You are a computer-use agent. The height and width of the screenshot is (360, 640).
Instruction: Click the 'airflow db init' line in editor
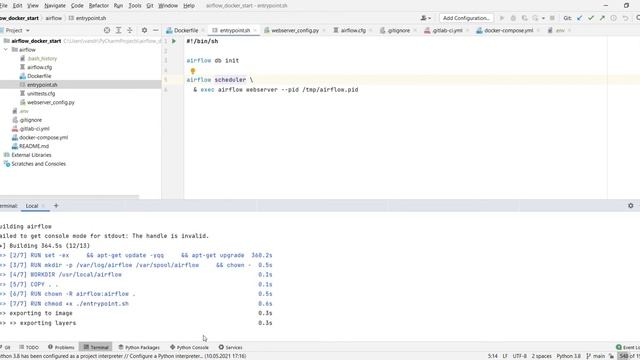pos(213,60)
